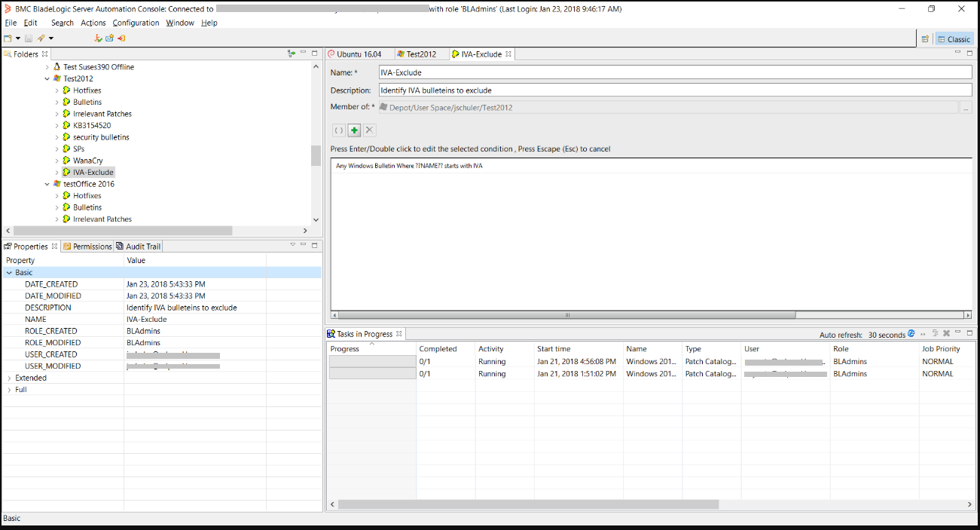Screen dimensions: 980x530
Task: Open the rocket launch dropdown arrow
Action: click(x=51, y=38)
